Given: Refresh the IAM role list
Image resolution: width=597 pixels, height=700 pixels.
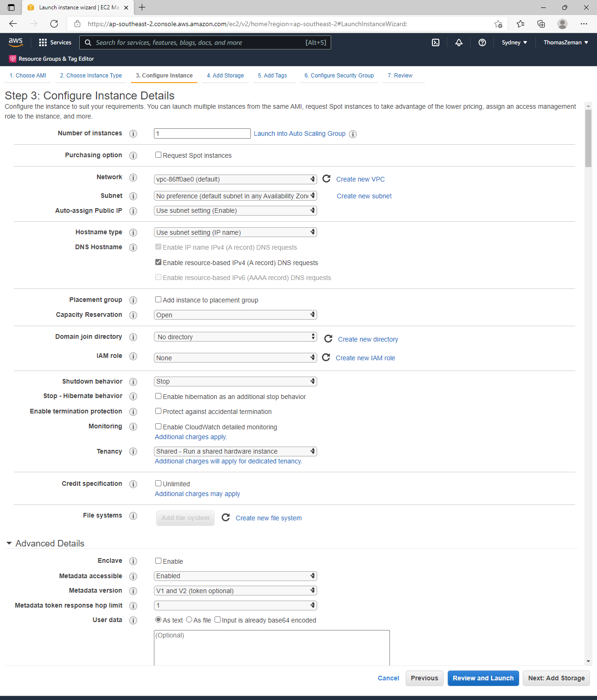Looking at the screenshot, I should pyautogui.click(x=326, y=357).
